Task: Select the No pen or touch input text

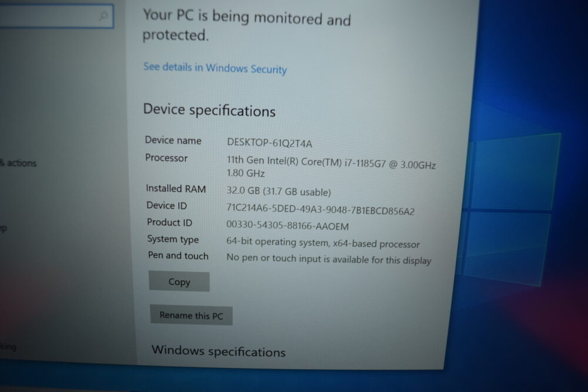Action: click(273, 258)
